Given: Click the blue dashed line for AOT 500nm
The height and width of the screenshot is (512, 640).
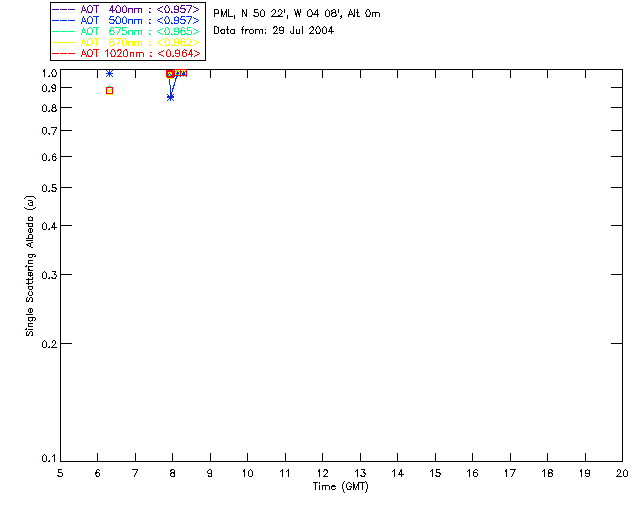Looking at the screenshot, I should (x=65, y=21).
